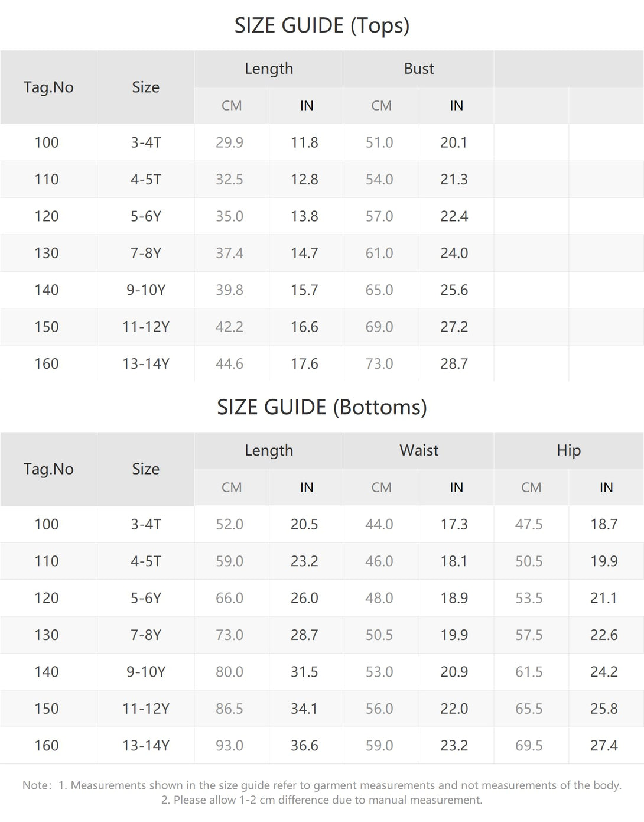Click the SIZE GUIDE (Bottoms) title
Image resolution: width=644 pixels, height=822 pixels.
click(x=322, y=407)
